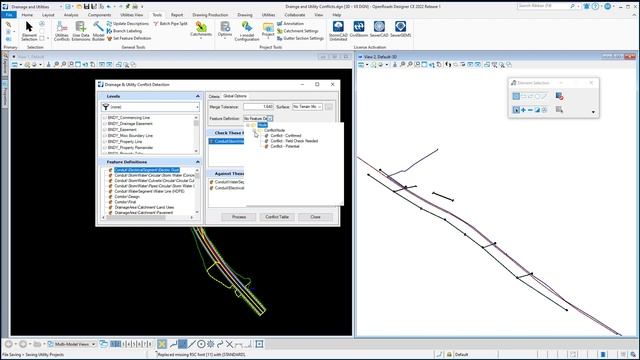The height and width of the screenshot is (360, 640).
Task: Click Batch Pipe Split tool
Action: click(170, 24)
